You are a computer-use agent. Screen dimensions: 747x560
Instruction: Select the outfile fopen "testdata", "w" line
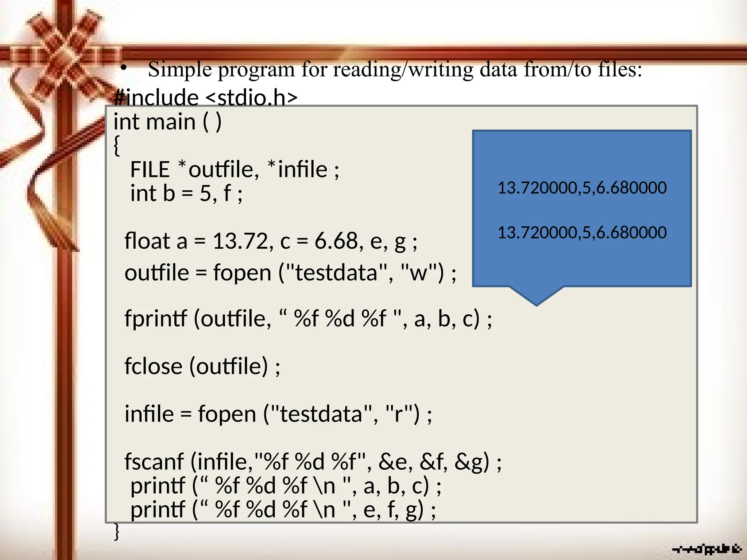click(290, 272)
